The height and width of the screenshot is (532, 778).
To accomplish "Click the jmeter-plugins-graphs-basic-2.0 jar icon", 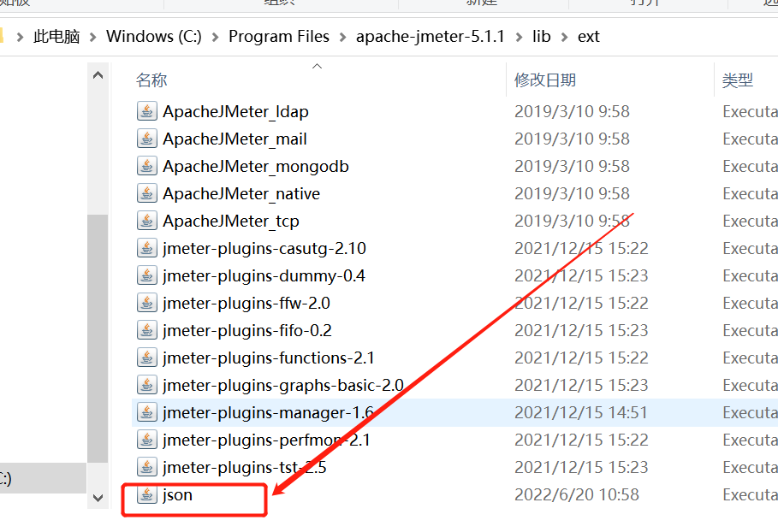I will click(x=147, y=385).
